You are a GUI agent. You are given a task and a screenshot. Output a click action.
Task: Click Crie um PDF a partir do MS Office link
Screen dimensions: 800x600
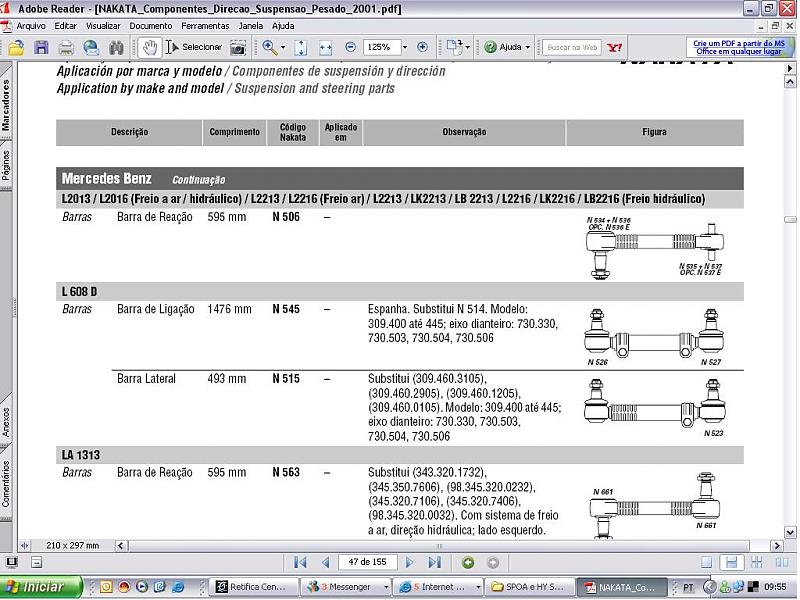(739, 47)
